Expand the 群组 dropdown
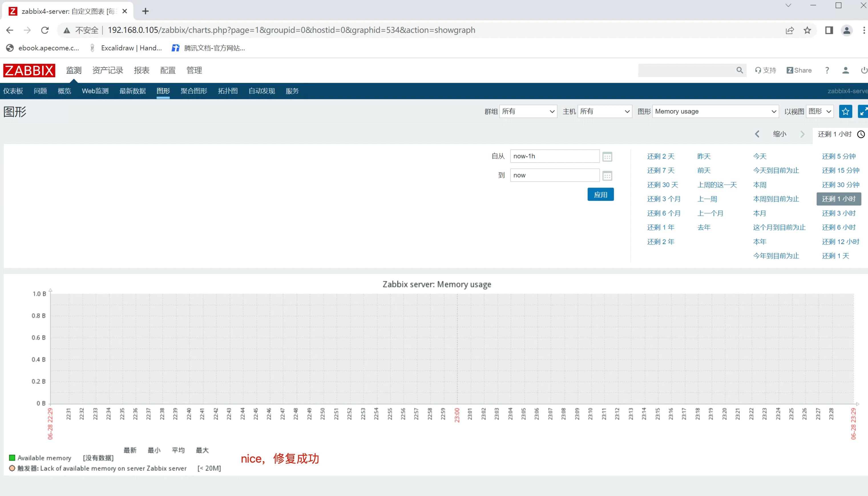This screenshot has width=868, height=496. pos(528,111)
